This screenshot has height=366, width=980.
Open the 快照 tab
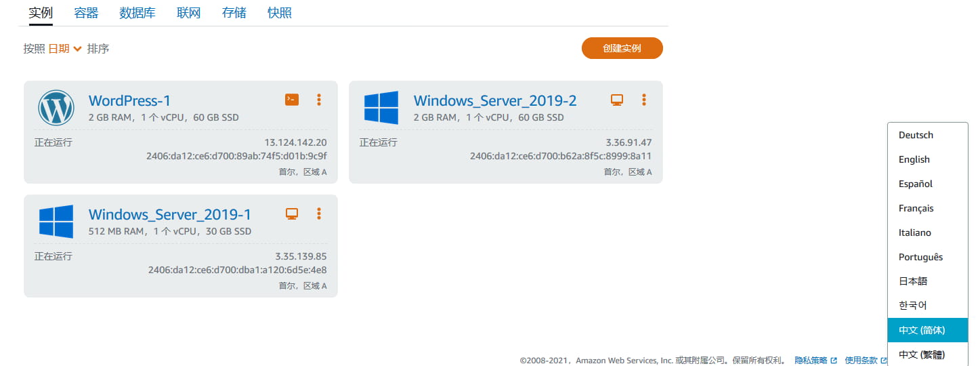(x=280, y=13)
